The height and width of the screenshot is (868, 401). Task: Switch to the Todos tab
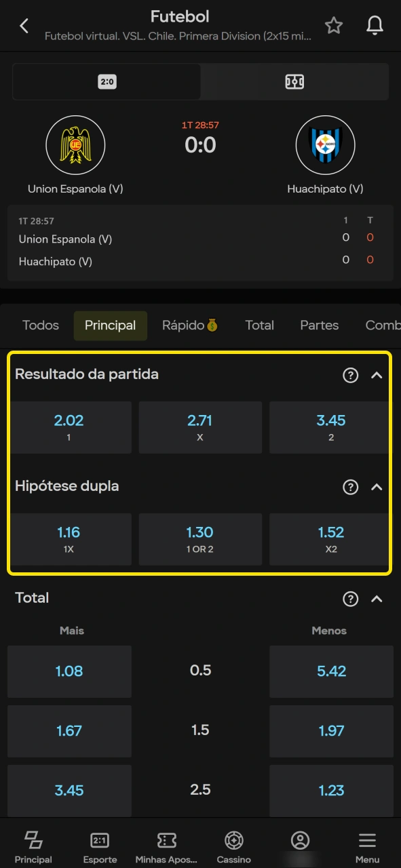point(40,325)
